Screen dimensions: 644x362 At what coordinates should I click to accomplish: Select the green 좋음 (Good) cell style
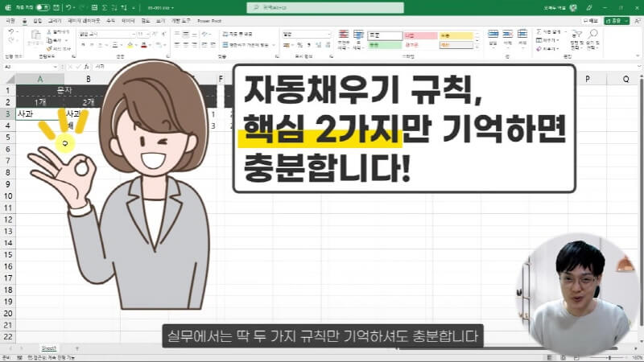click(385, 45)
